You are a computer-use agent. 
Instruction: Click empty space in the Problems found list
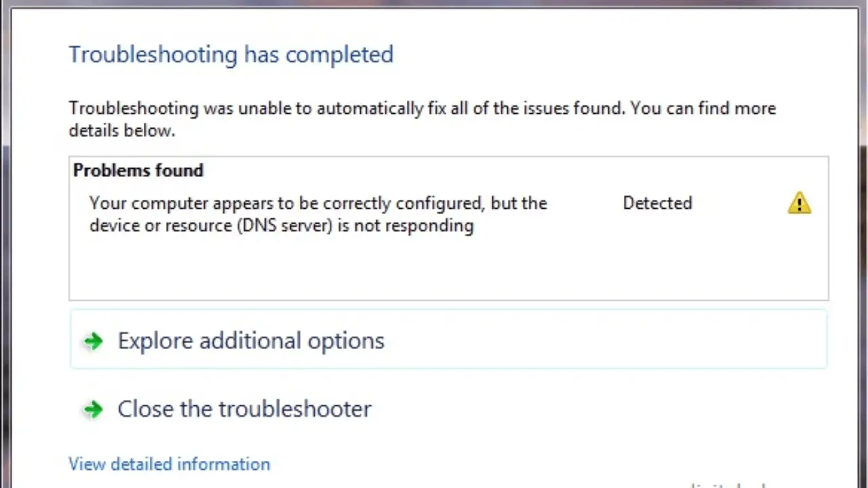click(x=448, y=271)
